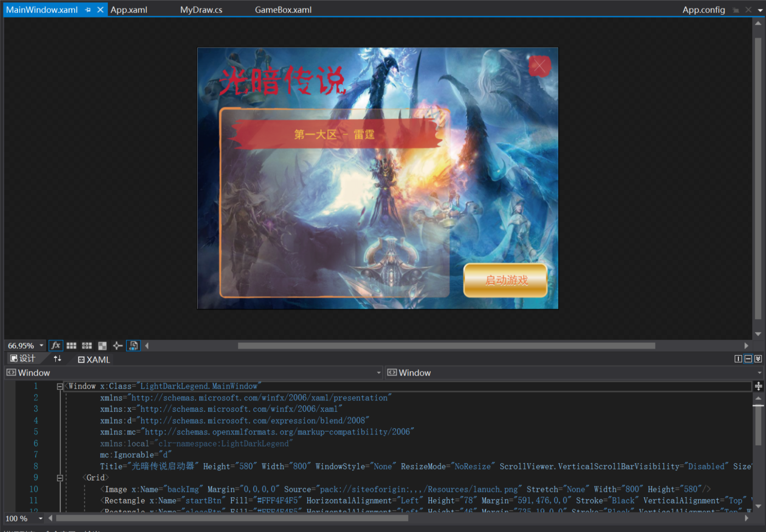Select vertical split layout icon

coord(738,359)
